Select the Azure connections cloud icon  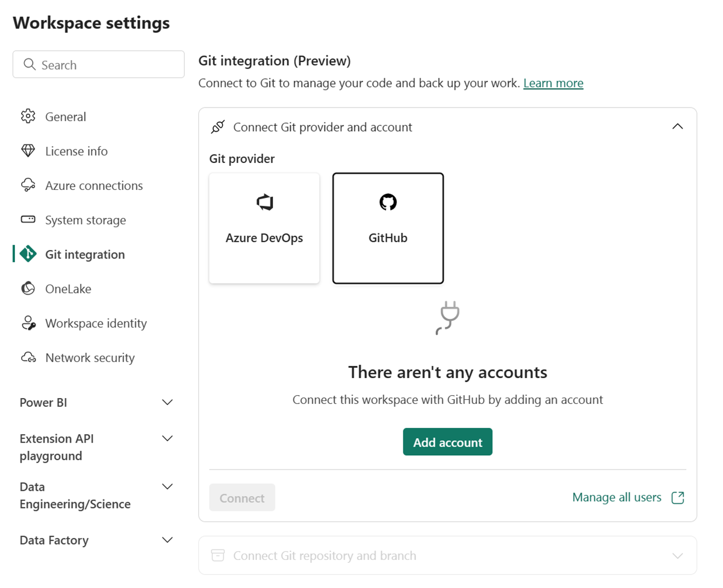pyautogui.click(x=27, y=185)
